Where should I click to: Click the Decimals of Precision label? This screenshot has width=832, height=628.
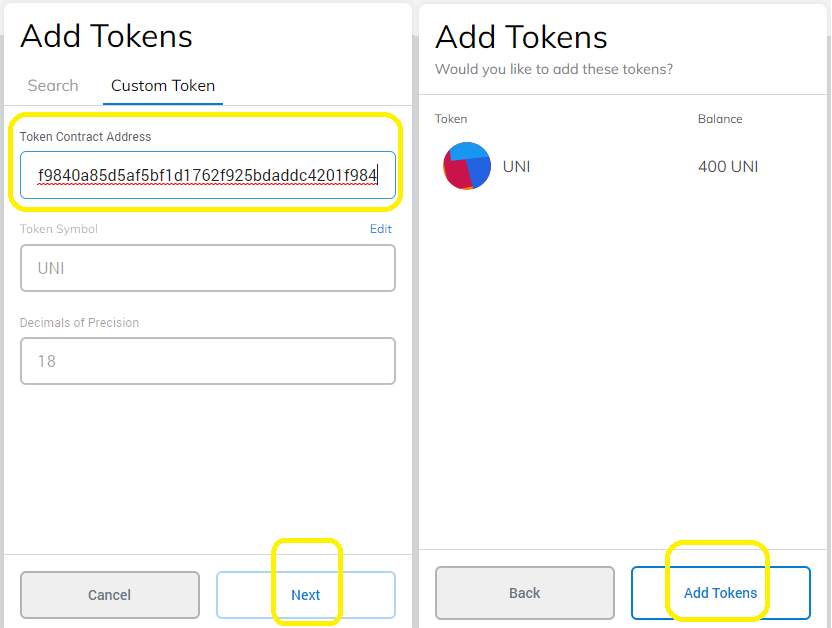point(79,323)
